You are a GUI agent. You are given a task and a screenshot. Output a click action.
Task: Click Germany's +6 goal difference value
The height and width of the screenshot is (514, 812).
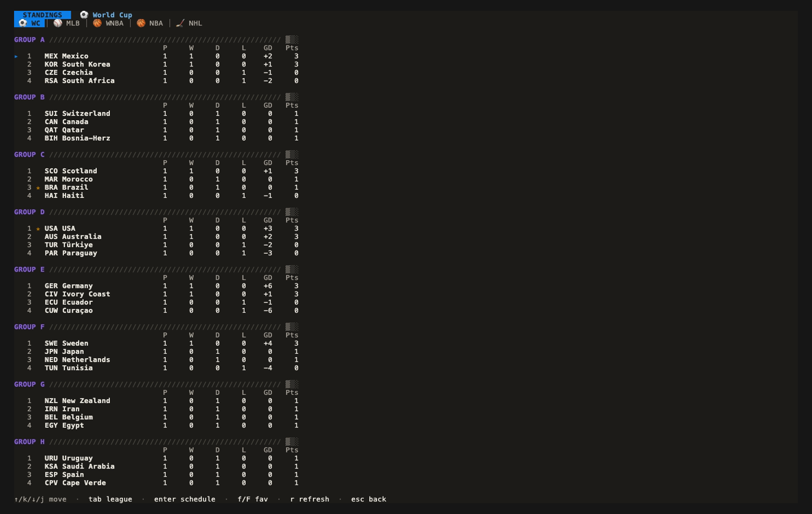coord(268,286)
